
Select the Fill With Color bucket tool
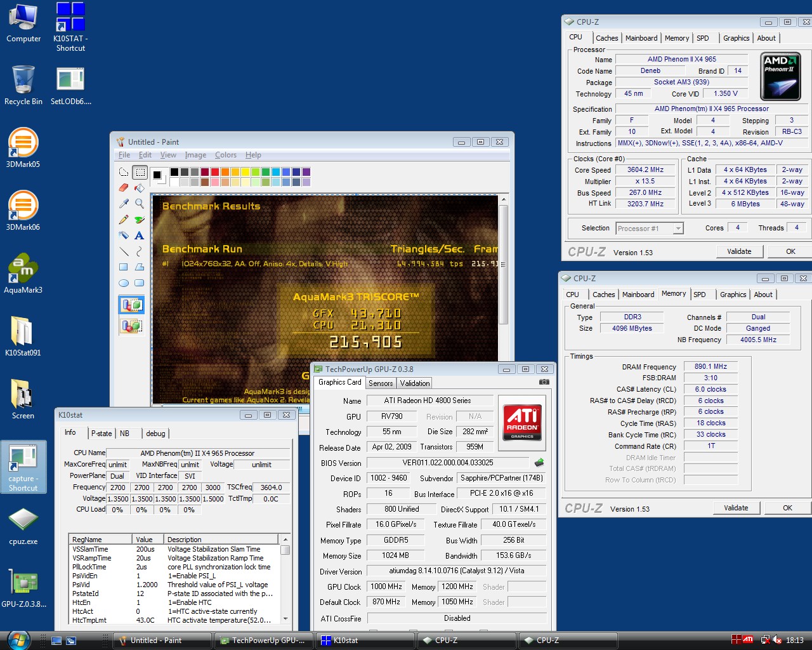click(x=140, y=188)
